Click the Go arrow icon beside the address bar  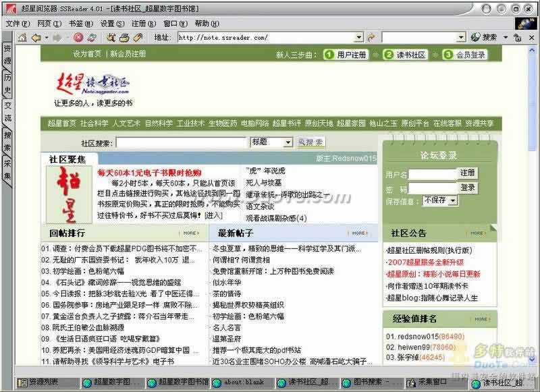pos(371,37)
